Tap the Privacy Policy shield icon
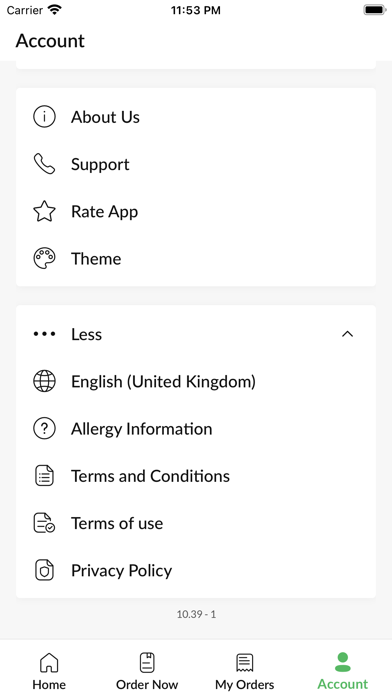The width and height of the screenshot is (392, 696). (x=44, y=570)
